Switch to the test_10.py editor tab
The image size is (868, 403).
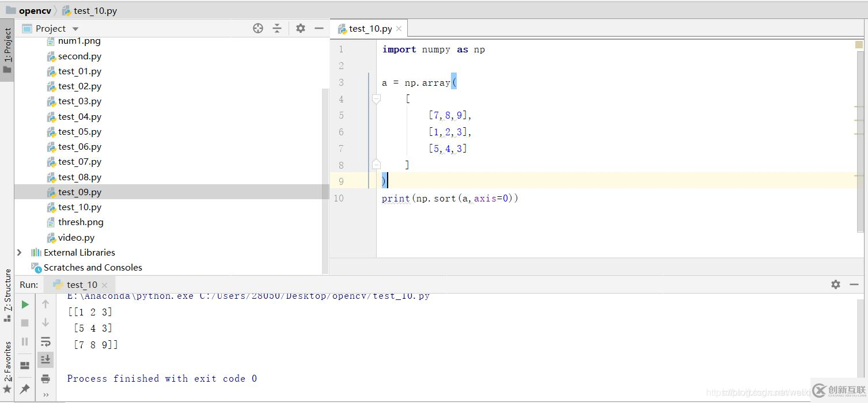tap(370, 29)
